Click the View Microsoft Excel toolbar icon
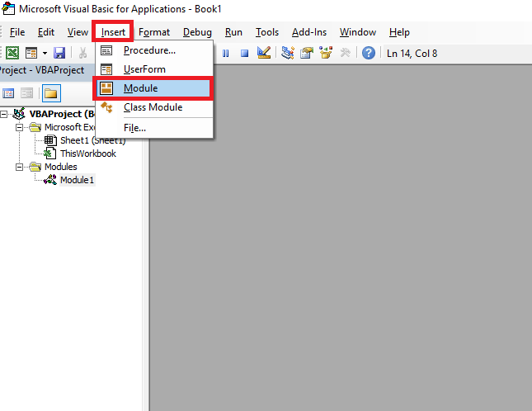This screenshot has height=411, width=532. [x=12, y=53]
